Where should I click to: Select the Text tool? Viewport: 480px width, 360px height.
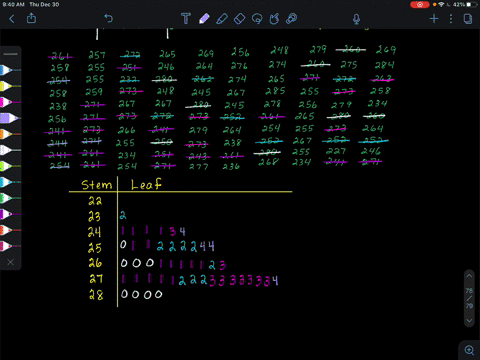tap(186, 18)
